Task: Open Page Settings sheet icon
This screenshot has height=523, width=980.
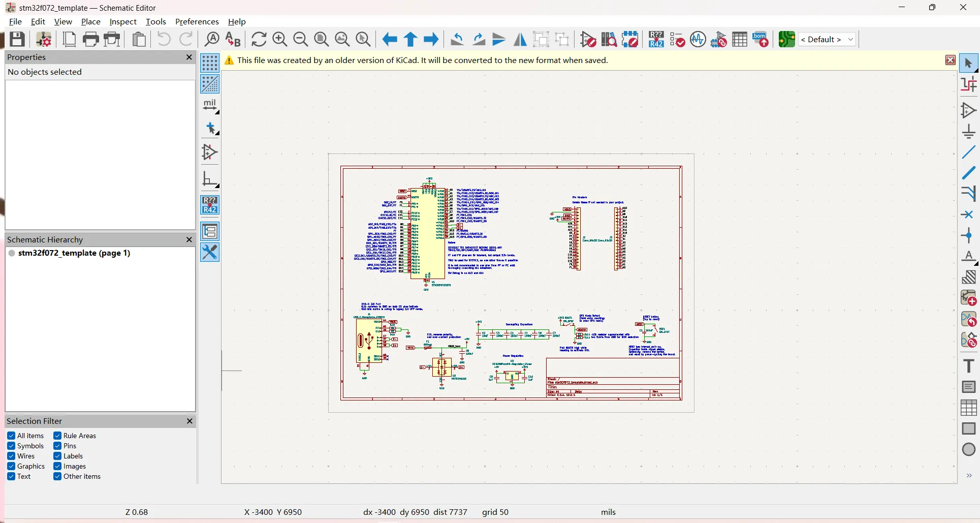Action: [x=69, y=39]
